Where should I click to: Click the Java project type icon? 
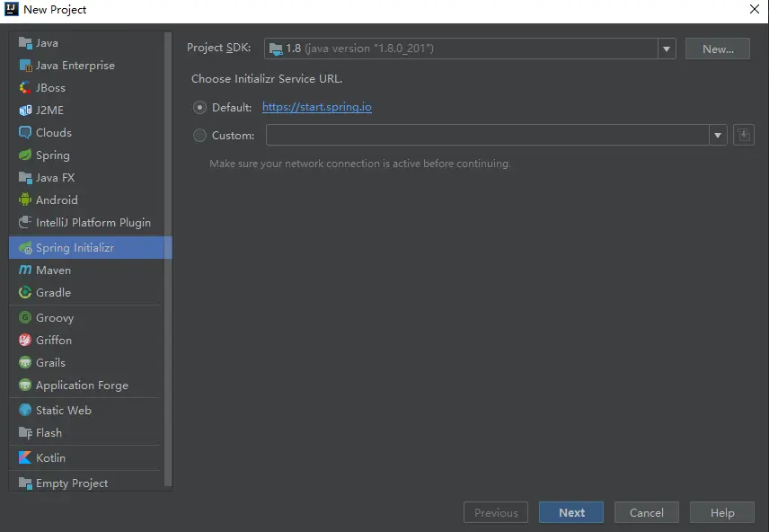click(x=25, y=43)
